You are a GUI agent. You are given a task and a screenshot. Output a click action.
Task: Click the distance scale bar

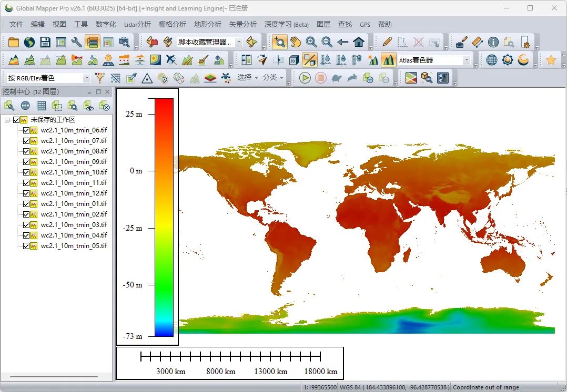pyautogui.click(x=230, y=357)
